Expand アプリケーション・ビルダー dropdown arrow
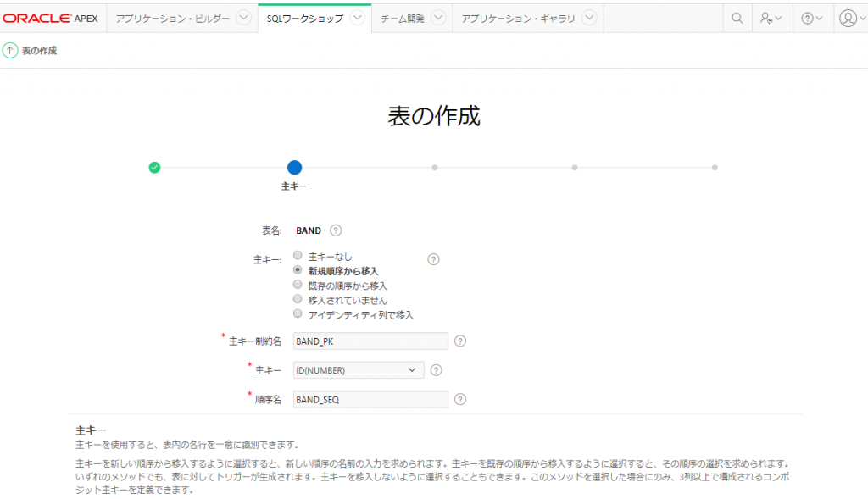 243,18
